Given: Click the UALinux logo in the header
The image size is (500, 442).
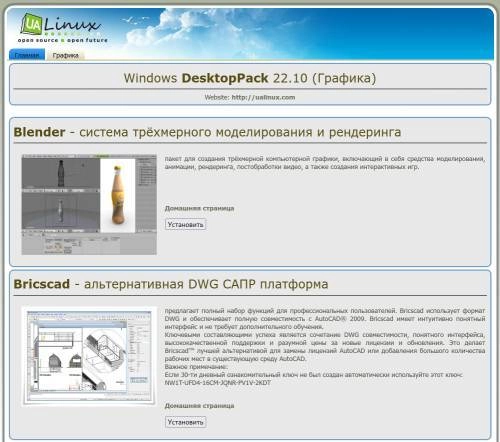Looking at the screenshot, I should tap(62, 28).
